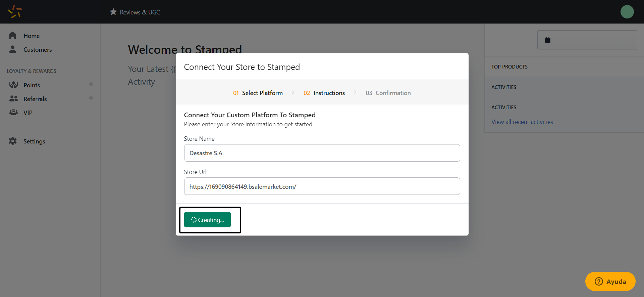Follow the View all recent activities link
The height and width of the screenshot is (297, 644).
(522, 122)
